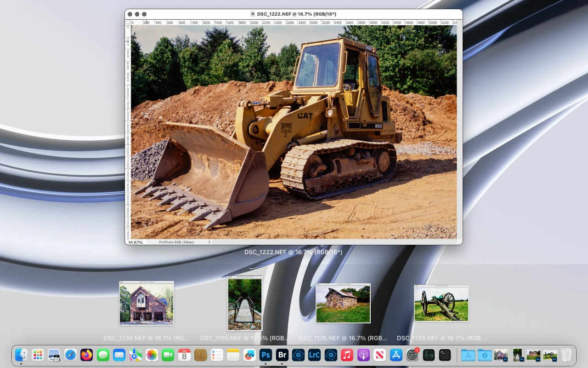Open Finder from the Dock
Viewport: 588px width, 368px height.
point(22,355)
